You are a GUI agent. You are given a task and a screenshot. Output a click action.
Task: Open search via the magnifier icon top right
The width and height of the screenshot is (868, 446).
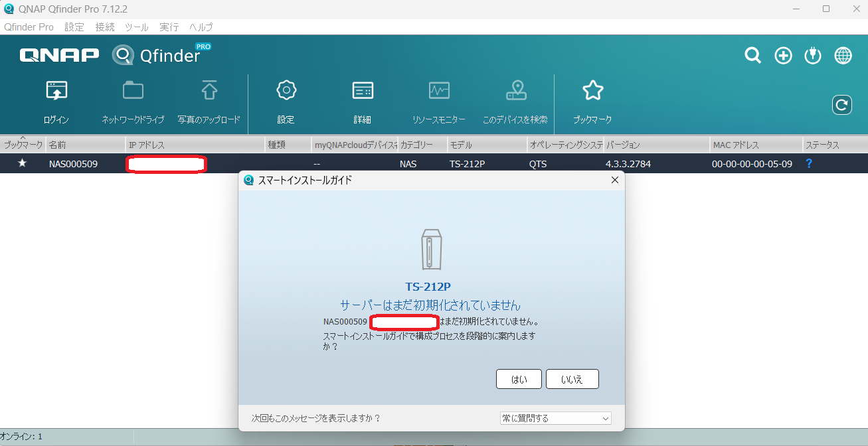(752, 55)
